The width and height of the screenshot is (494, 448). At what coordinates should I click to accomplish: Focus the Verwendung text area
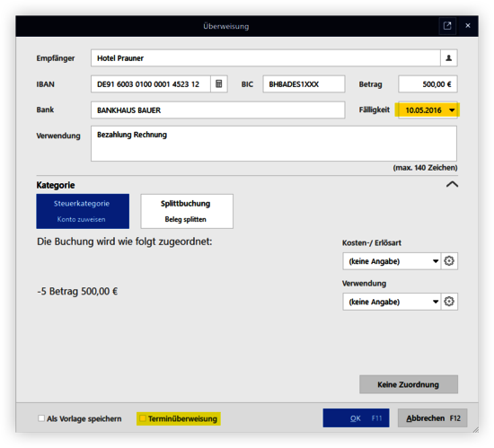tap(274, 144)
